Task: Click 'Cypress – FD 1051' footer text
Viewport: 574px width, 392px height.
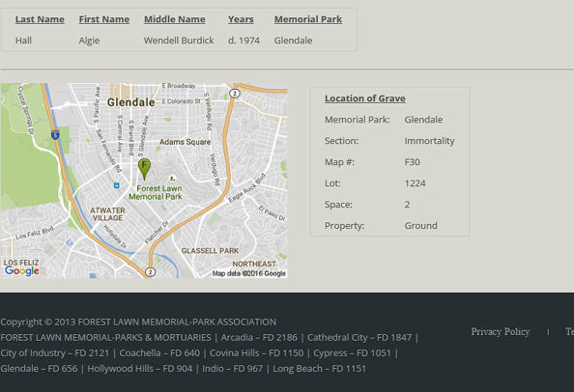Action: (x=352, y=353)
